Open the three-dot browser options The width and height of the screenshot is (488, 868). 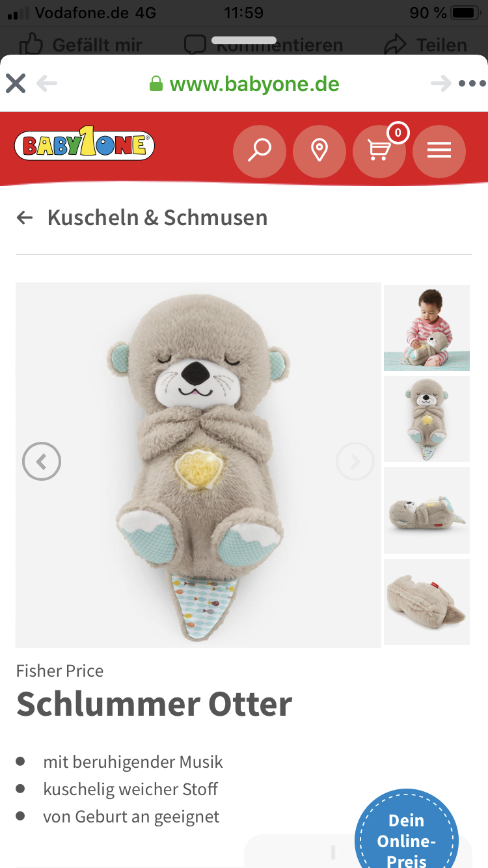pos(472,83)
